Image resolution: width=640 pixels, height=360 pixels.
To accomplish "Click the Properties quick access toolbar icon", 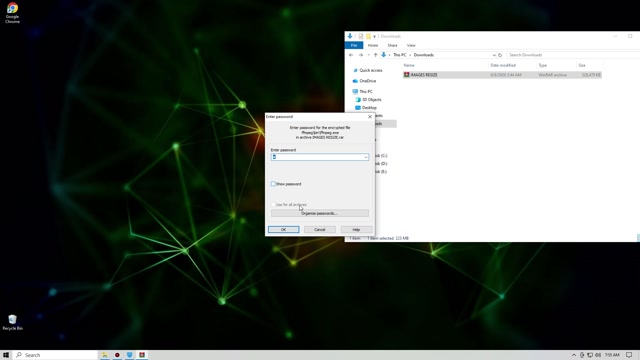I will 360,36.
